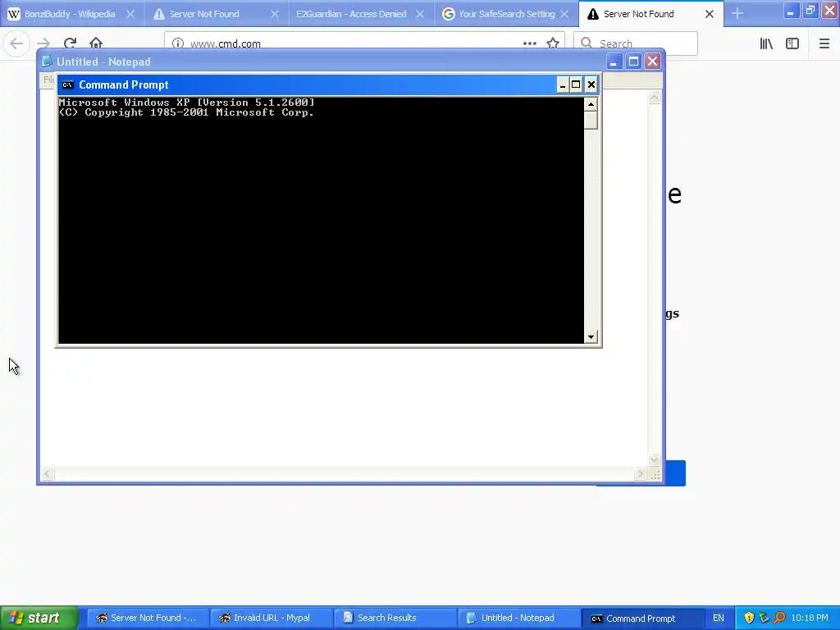Minimize the Command Prompt window

pyautogui.click(x=562, y=84)
